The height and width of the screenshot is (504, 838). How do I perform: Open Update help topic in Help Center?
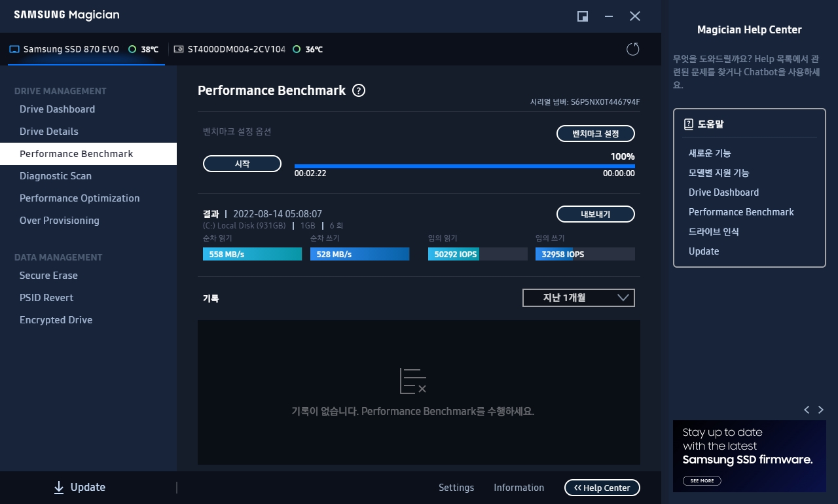(x=704, y=251)
